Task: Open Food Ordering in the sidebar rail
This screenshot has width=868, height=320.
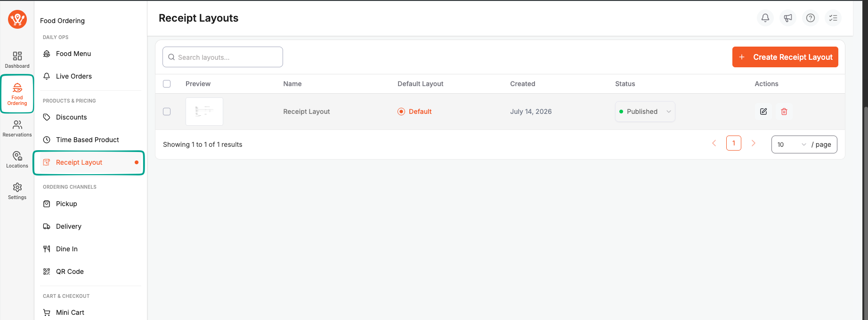Action: tap(17, 94)
